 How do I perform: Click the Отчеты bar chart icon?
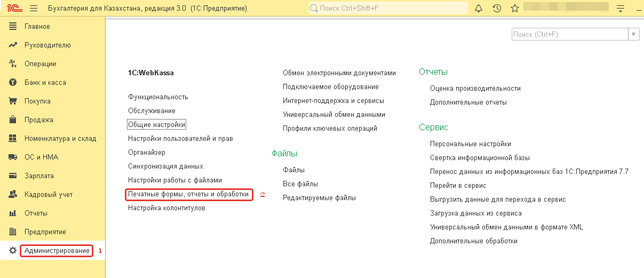tap(13, 213)
